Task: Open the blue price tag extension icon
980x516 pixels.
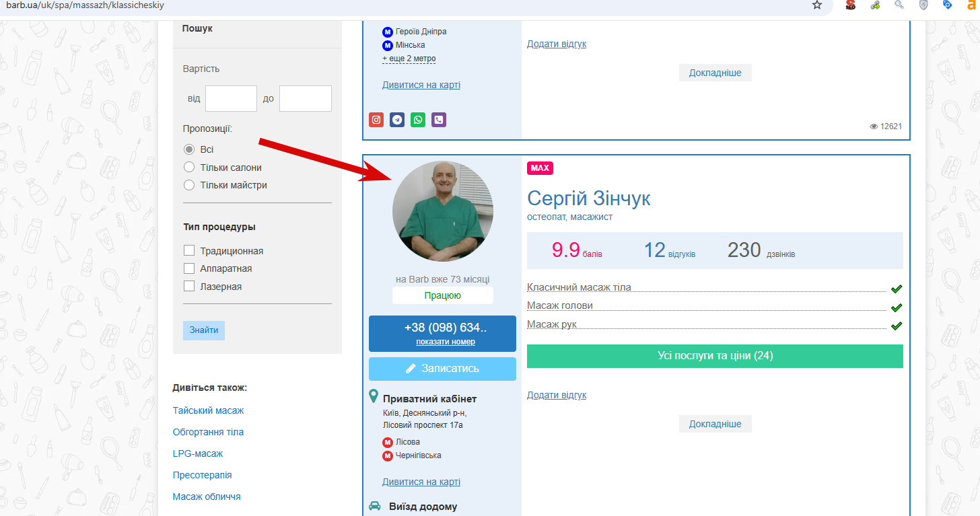Action: pyautogui.click(x=948, y=5)
